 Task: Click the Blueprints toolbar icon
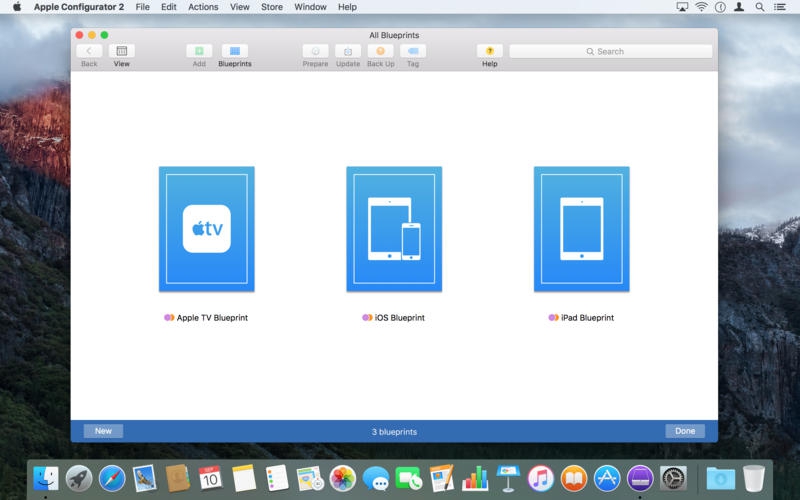pos(235,51)
